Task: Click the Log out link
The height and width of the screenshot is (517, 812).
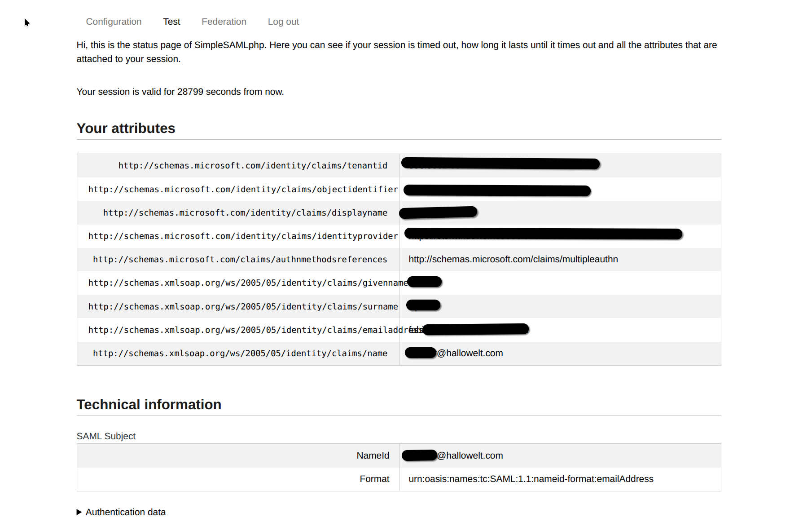Action: (x=283, y=22)
